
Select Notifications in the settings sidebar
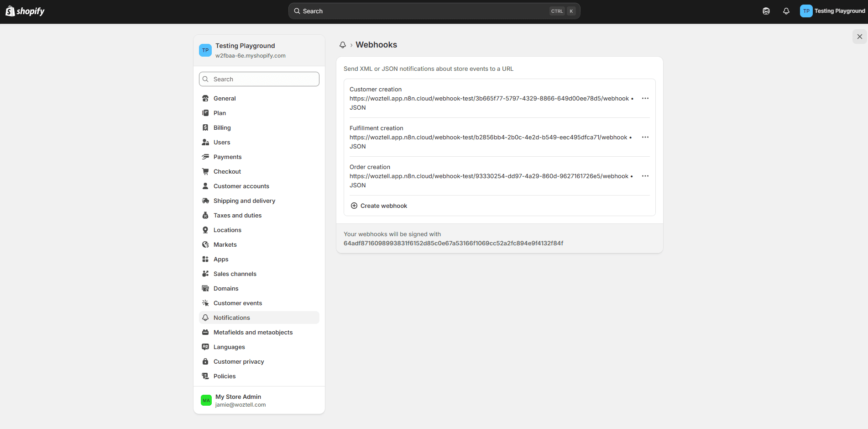click(231, 318)
